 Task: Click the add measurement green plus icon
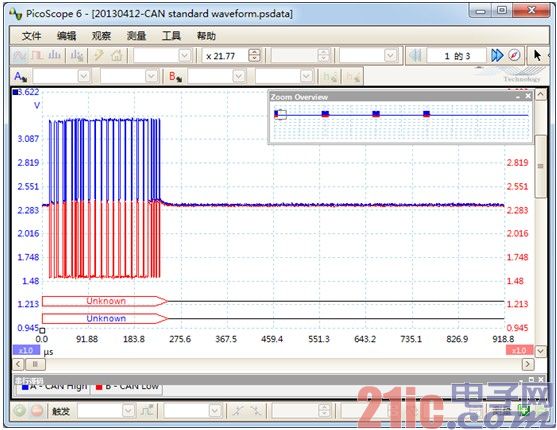pos(523,411)
